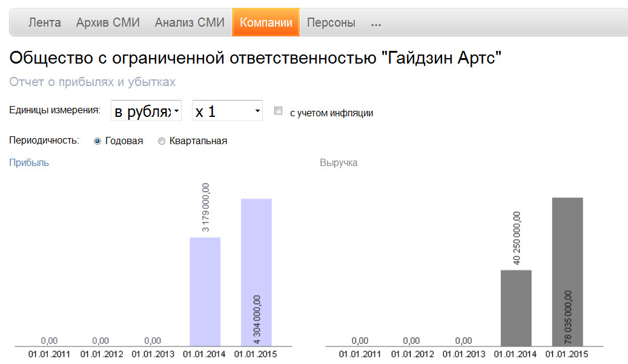The height and width of the screenshot is (364, 628).
Task: Select the profit bar for 01.01.2014
Action: coord(205,291)
